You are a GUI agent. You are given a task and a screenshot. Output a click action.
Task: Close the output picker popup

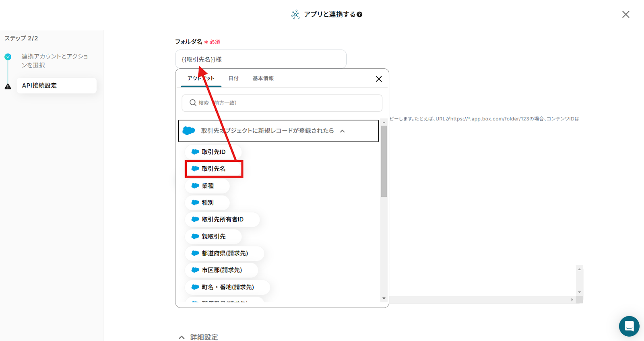pos(379,79)
